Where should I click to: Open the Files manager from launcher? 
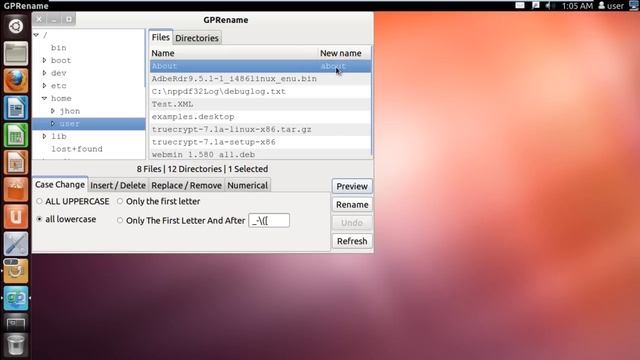16,53
